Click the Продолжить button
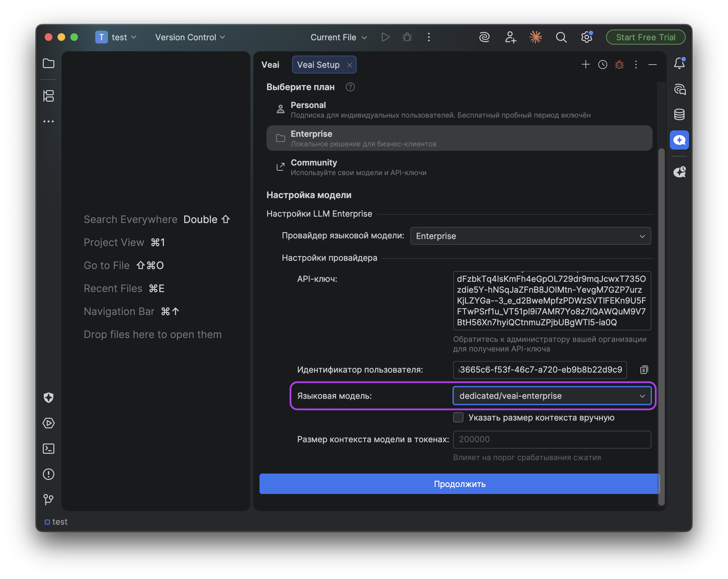 tap(460, 484)
